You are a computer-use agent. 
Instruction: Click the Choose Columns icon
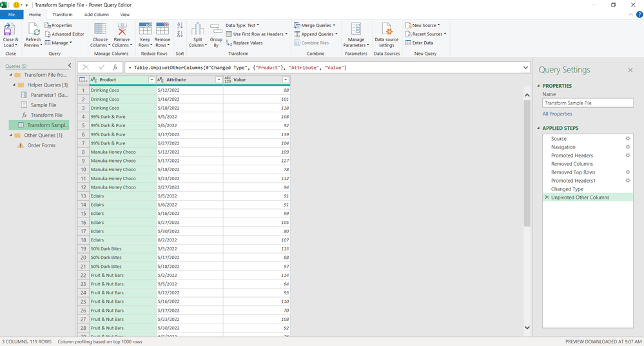click(100, 30)
